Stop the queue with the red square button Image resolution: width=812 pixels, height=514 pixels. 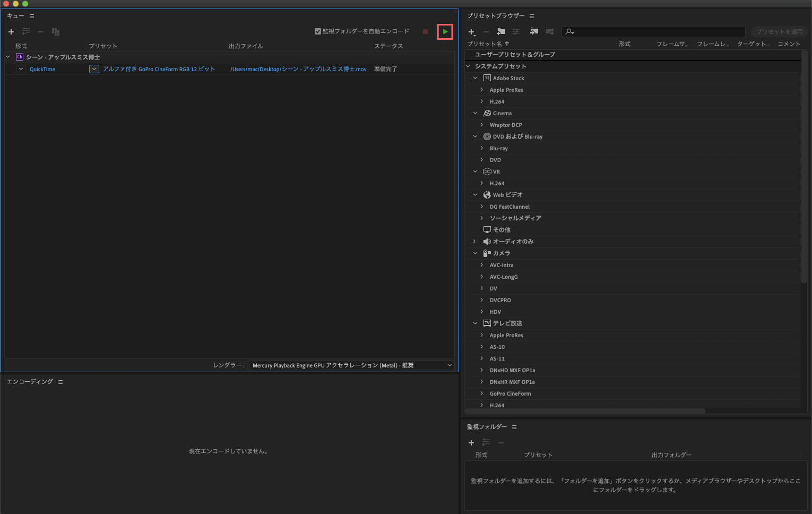click(x=425, y=32)
